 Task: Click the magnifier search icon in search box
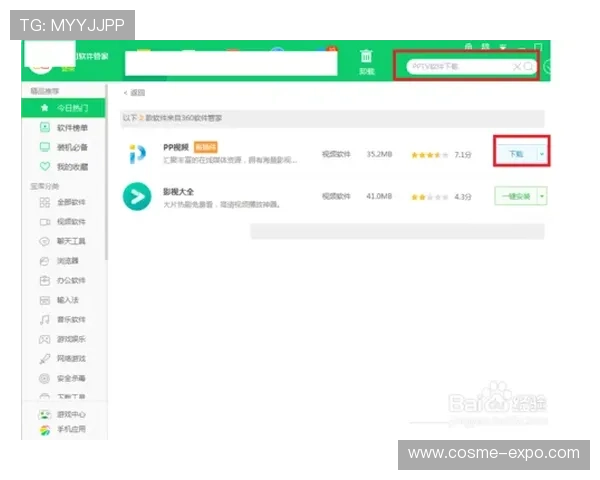click(x=528, y=67)
